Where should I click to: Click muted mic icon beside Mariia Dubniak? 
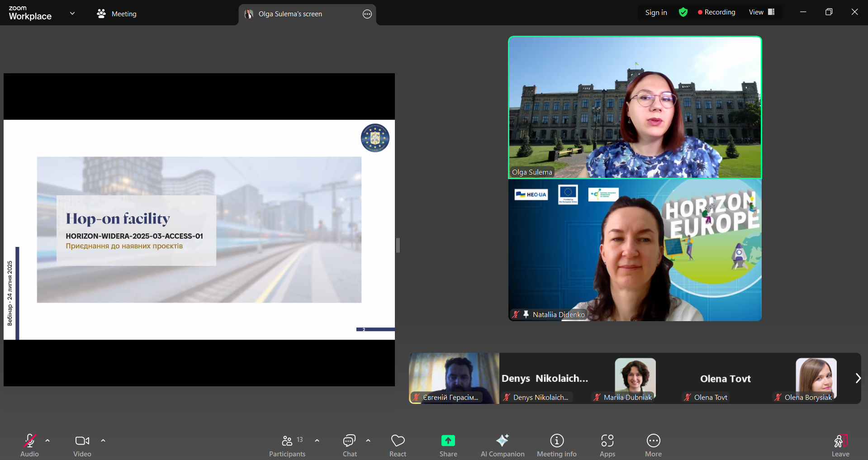(598, 397)
